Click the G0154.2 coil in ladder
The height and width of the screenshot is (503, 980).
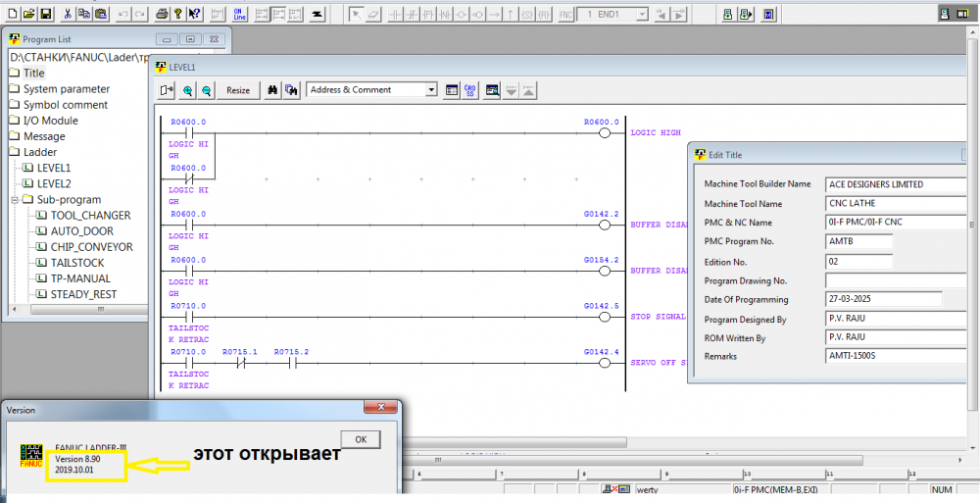[x=604, y=271]
